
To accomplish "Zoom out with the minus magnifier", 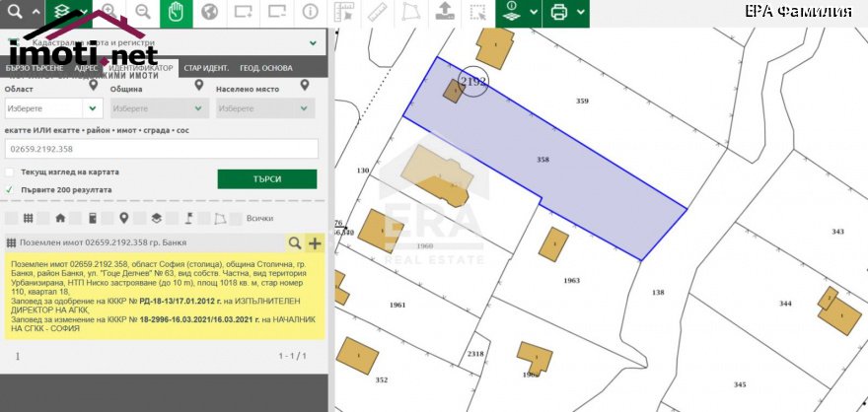I will [143, 12].
